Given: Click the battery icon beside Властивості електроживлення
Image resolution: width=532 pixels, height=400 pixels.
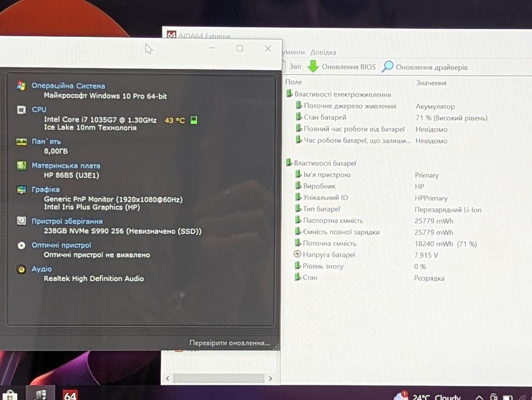Looking at the screenshot, I should (289, 94).
